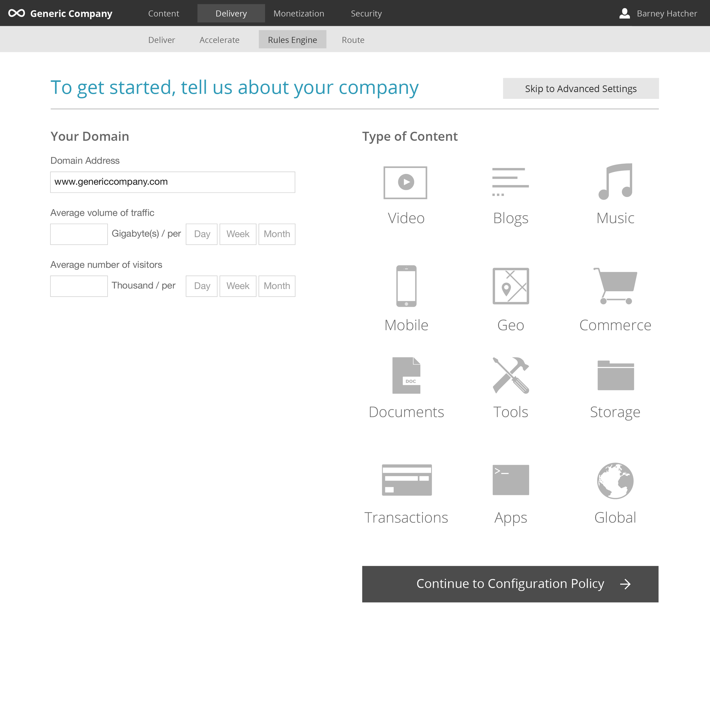Click the Global label text
710x728 pixels.
point(615,518)
